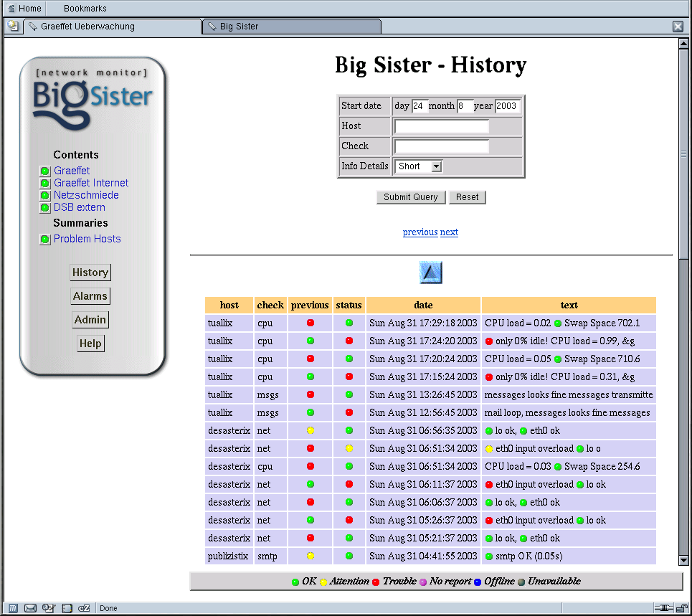Click the green status dot in the 13:26:45 row
692x616 pixels.
pyautogui.click(x=349, y=394)
